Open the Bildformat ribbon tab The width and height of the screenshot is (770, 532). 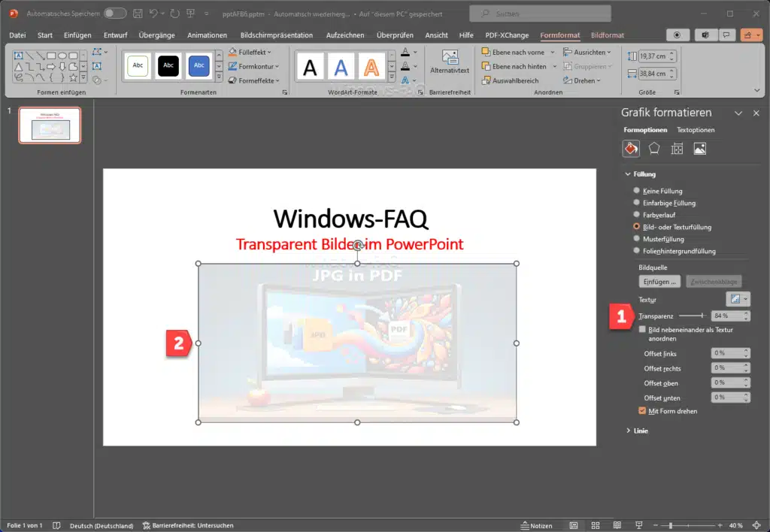pos(608,35)
